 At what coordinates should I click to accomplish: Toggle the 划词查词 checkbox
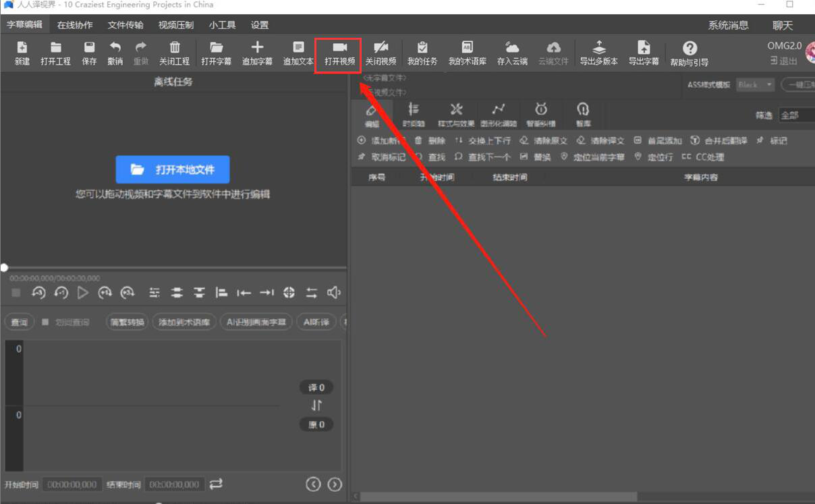(45, 322)
